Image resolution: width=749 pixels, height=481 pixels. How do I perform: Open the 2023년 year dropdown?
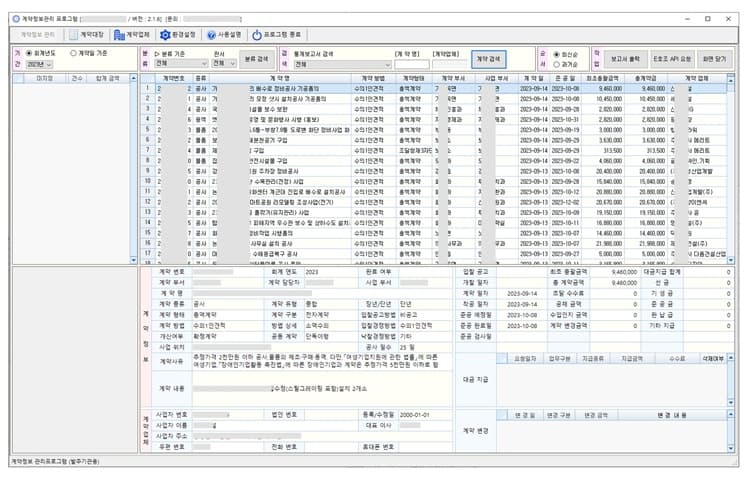(x=39, y=64)
